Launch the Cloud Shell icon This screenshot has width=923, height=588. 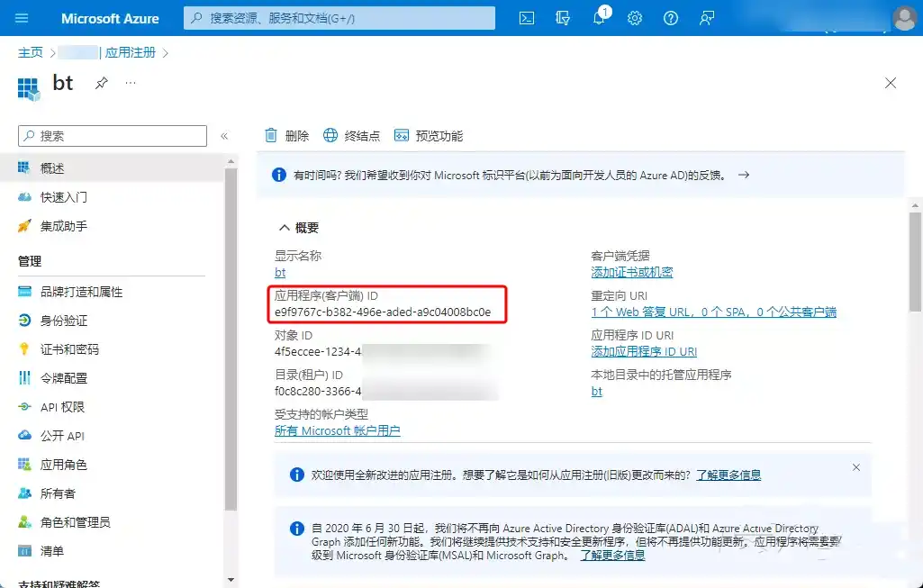point(526,18)
